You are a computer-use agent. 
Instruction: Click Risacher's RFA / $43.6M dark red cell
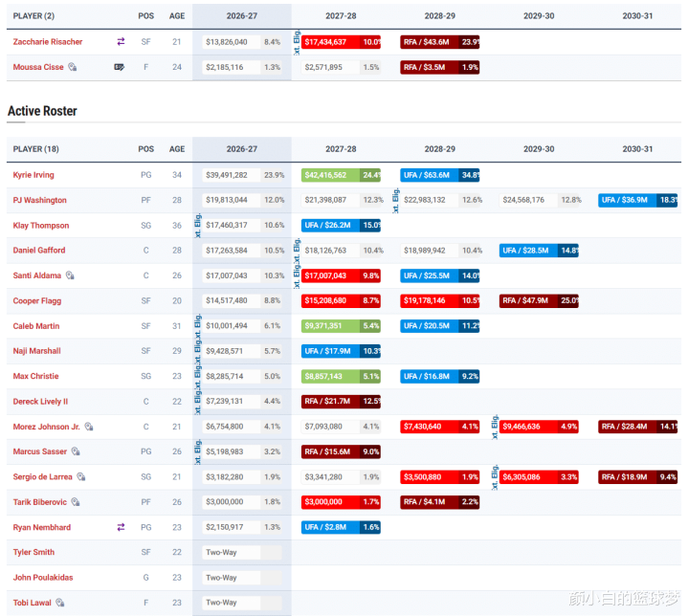pyautogui.click(x=439, y=42)
